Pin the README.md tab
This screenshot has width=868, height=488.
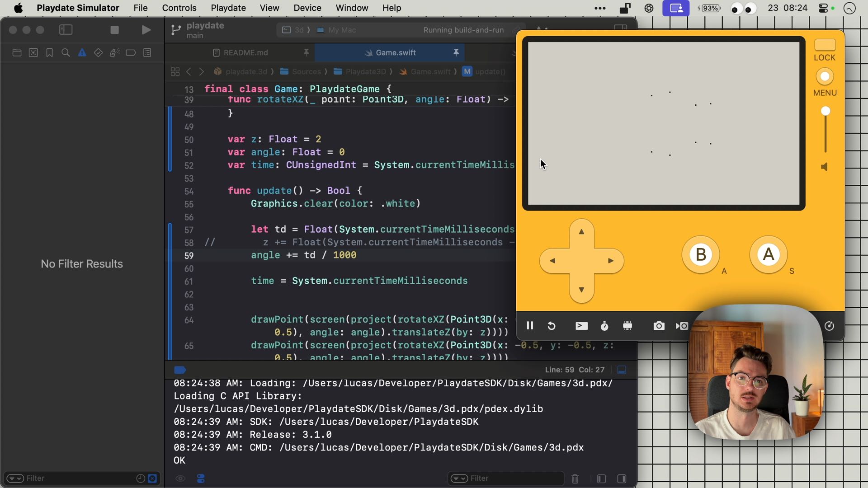click(x=306, y=52)
